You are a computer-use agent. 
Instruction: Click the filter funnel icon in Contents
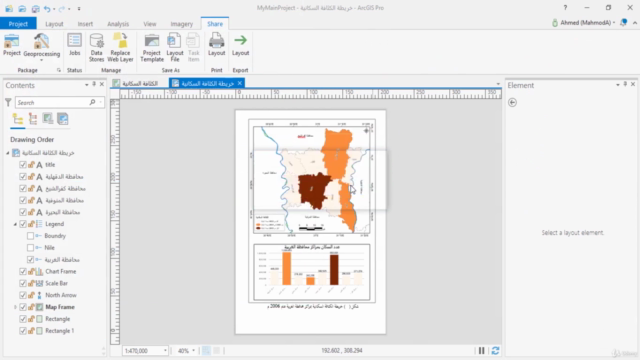[x=8, y=102]
